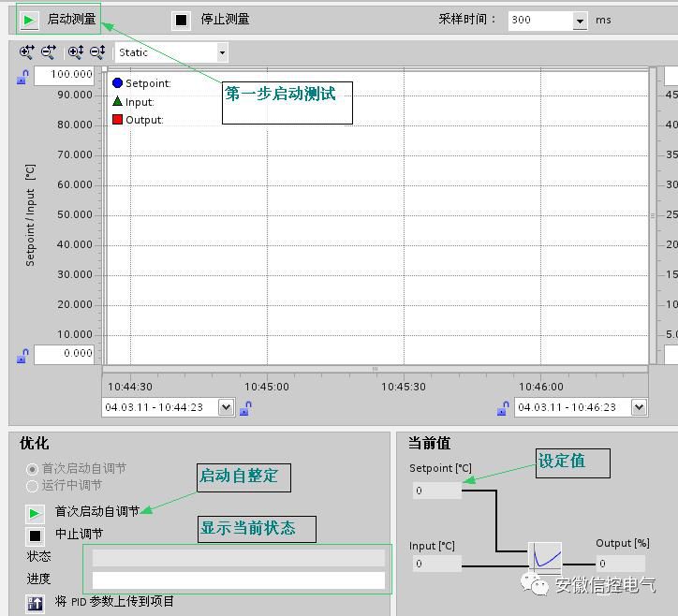Start measurement with the green play icon
The height and width of the screenshot is (616, 678).
click(29, 20)
